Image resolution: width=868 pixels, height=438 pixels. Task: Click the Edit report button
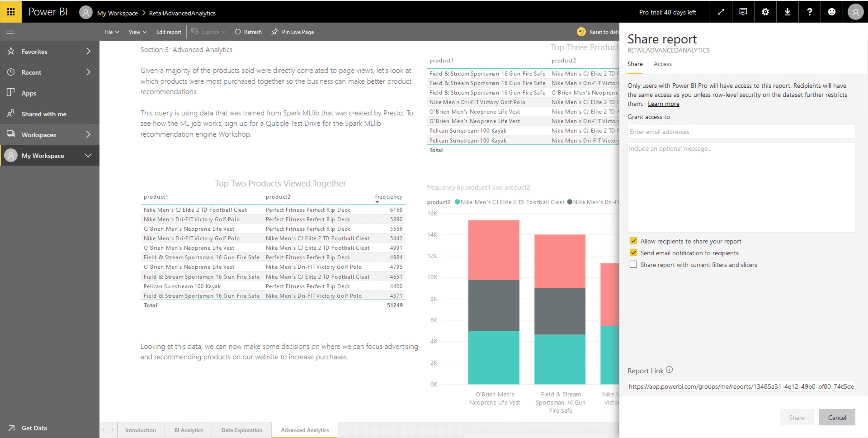click(x=169, y=32)
